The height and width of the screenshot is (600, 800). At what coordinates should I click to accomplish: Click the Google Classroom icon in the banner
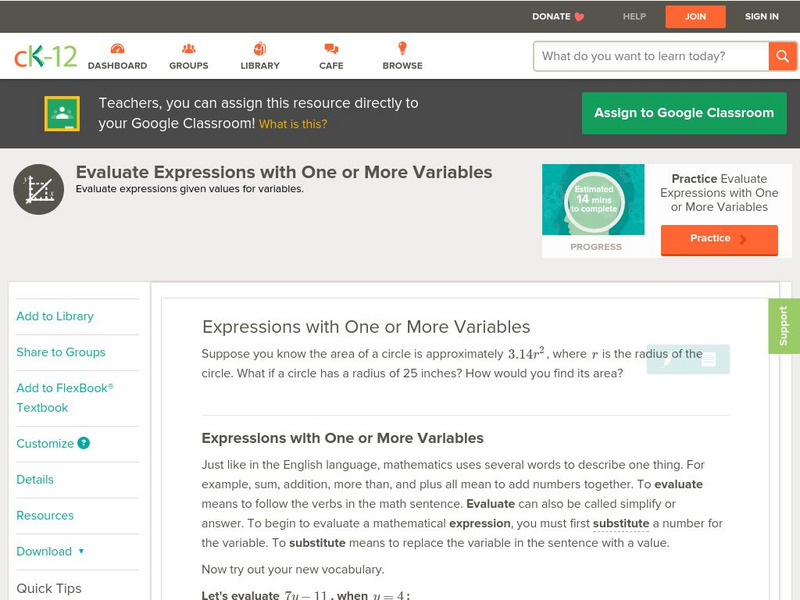(x=61, y=113)
